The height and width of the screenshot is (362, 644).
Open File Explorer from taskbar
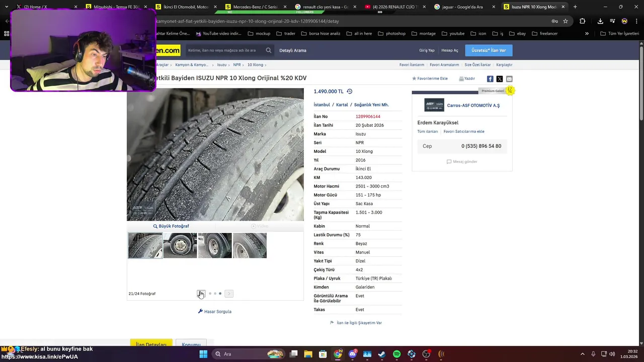coord(308,354)
